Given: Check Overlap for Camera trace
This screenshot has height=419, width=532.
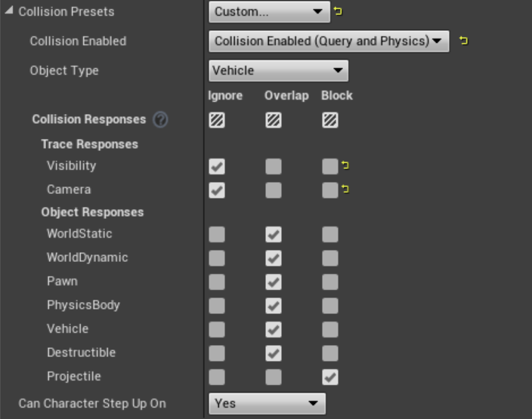Looking at the screenshot, I should (274, 190).
